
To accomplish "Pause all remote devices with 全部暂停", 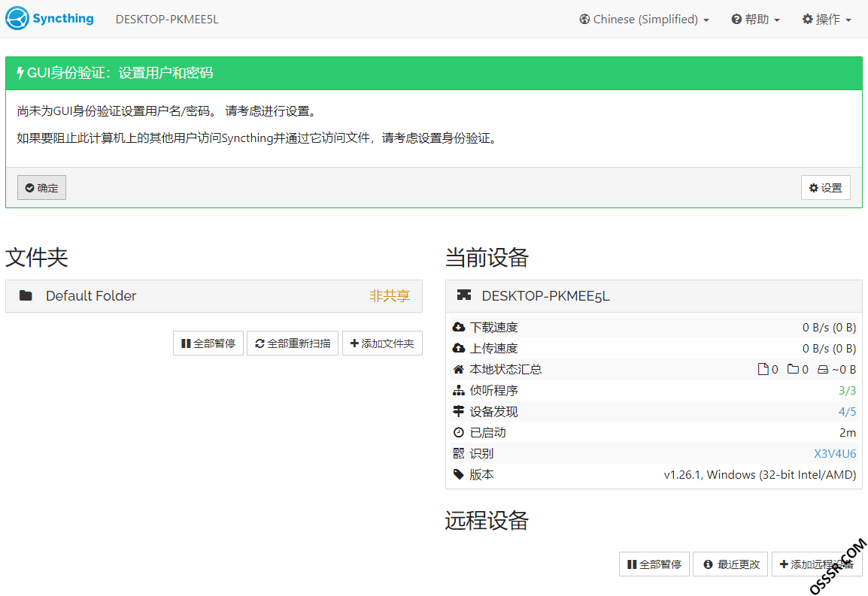I will [654, 564].
